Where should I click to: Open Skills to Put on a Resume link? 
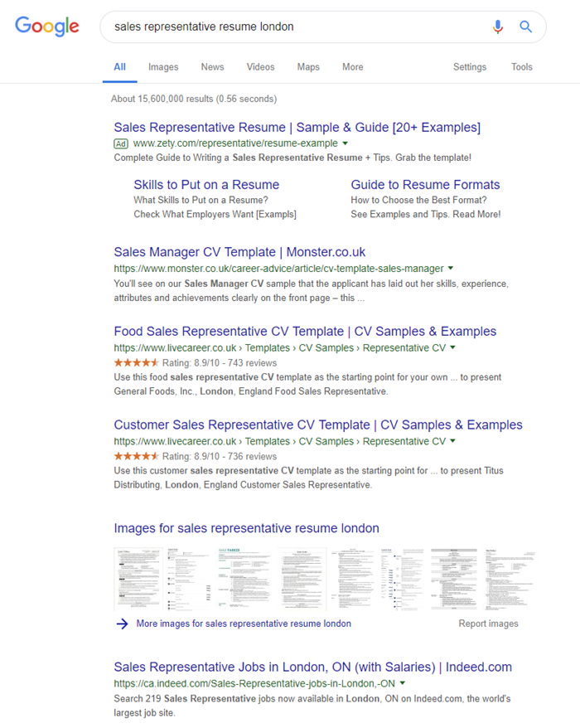pyautogui.click(x=206, y=185)
